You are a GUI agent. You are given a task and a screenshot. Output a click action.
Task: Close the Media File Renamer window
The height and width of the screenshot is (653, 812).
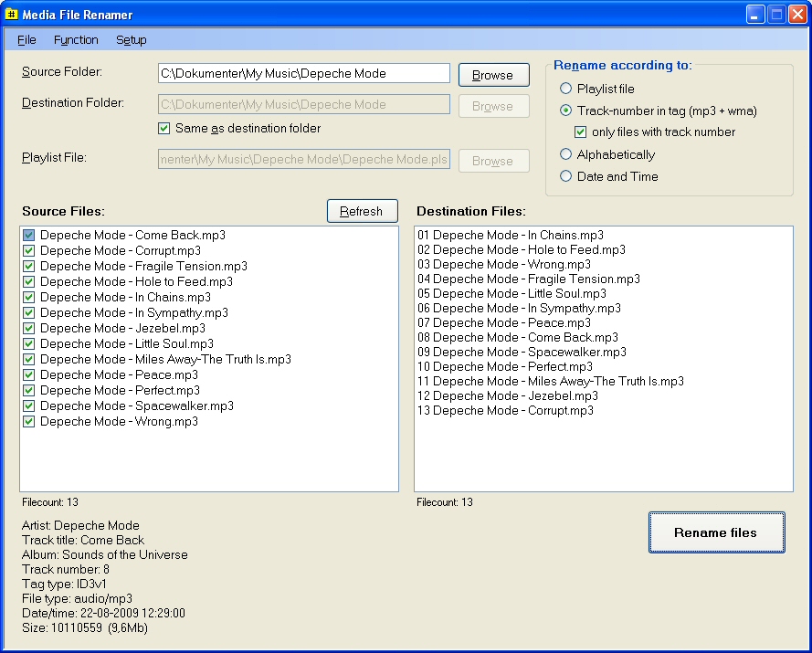tap(797, 14)
